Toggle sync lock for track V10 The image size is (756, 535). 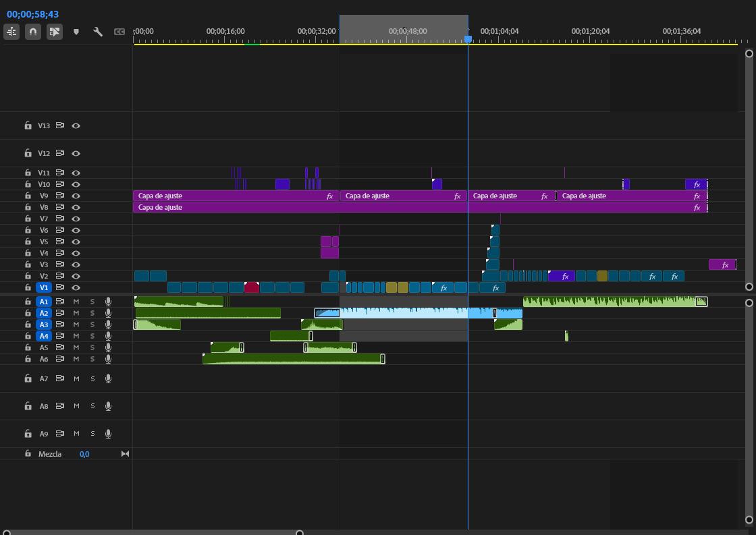60,184
